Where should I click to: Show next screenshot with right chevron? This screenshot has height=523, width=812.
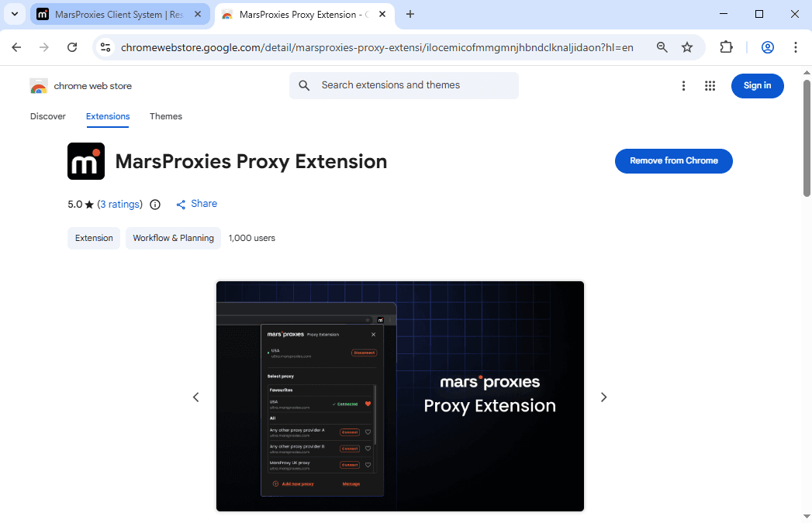pyautogui.click(x=603, y=397)
